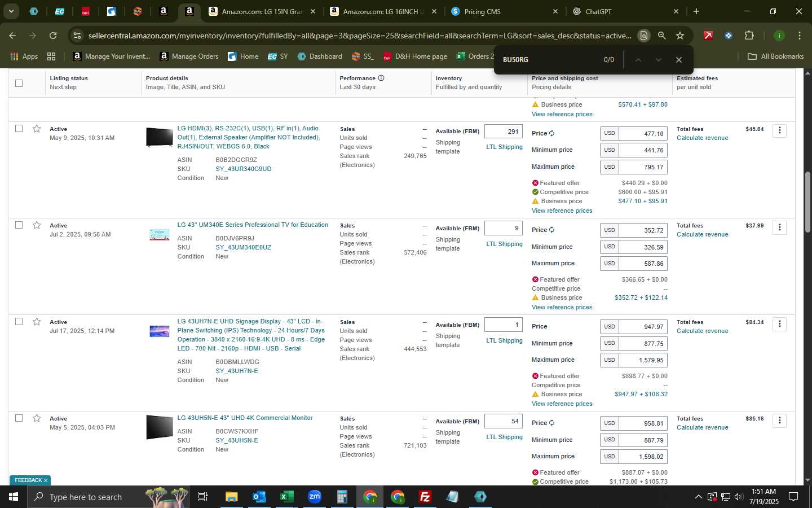The width and height of the screenshot is (812, 508).
Task: Open site information icon in address bar
Action: coord(77,36)
